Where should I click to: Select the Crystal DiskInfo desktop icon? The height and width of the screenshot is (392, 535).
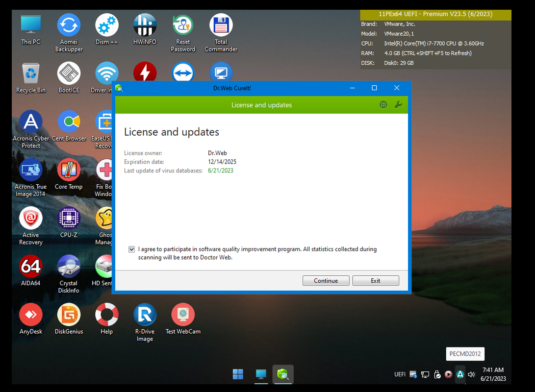click(69, 275)
